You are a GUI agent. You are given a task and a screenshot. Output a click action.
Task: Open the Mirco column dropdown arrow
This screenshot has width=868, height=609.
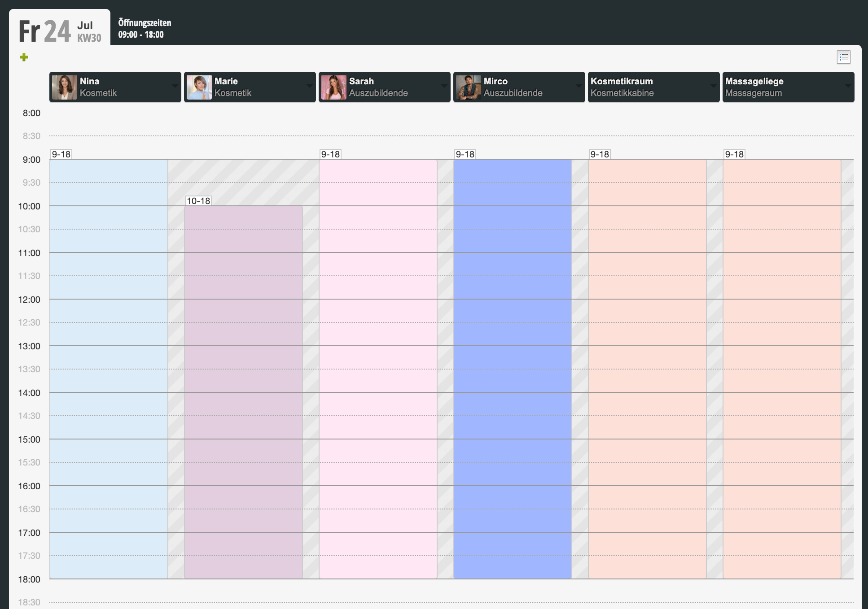click(579, 86)
